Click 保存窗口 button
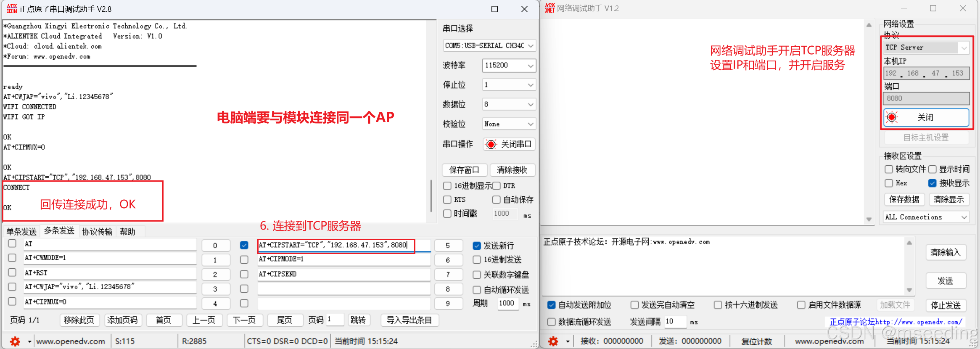 pos(464,170)
